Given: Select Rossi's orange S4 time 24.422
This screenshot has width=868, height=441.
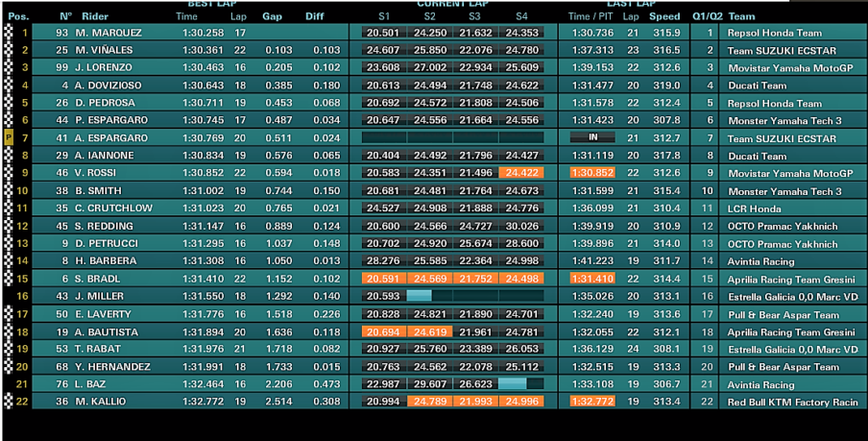Looking at the screenshot, I should 521,173.
